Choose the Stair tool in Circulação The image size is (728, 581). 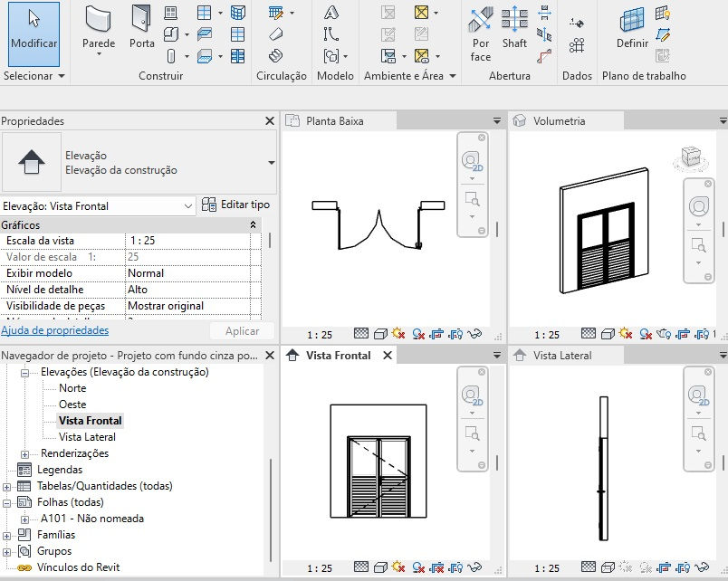point(276,56)
